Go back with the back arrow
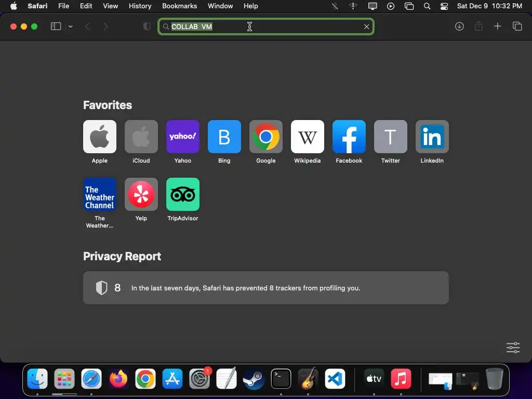 [x=87, y=26]
